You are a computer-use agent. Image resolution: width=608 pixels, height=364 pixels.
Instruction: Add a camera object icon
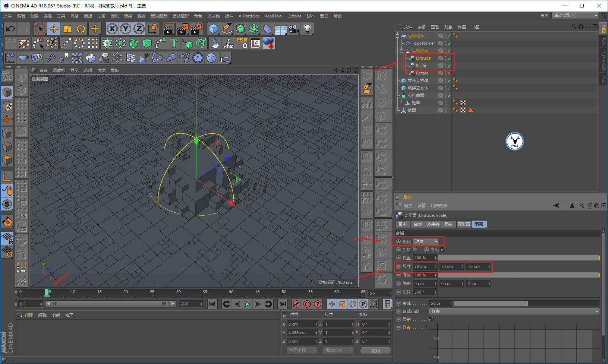coord(294,29)
